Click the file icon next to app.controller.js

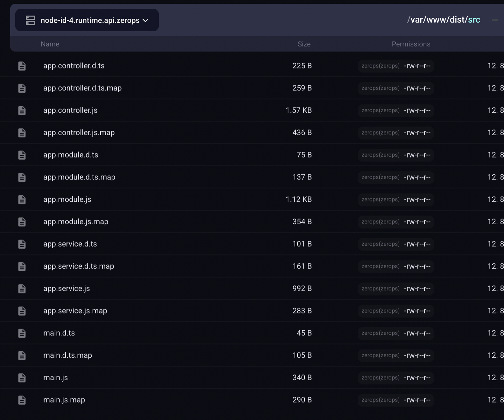22,110
